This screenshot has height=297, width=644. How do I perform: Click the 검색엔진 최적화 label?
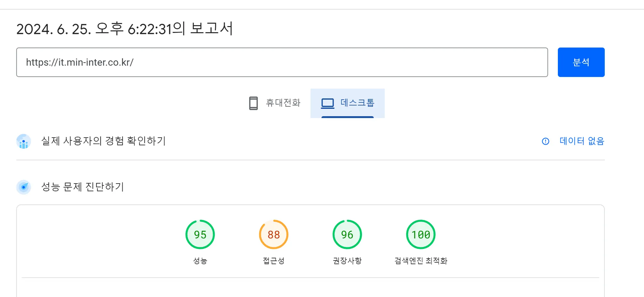pos(420,260)
